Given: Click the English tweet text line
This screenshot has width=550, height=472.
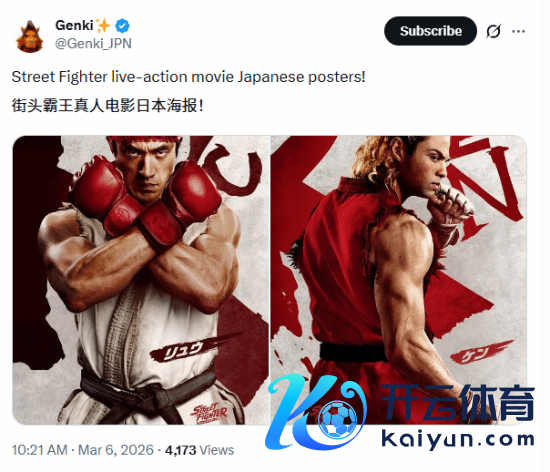Looking at the screenshot, I should [x=188, y=77].
